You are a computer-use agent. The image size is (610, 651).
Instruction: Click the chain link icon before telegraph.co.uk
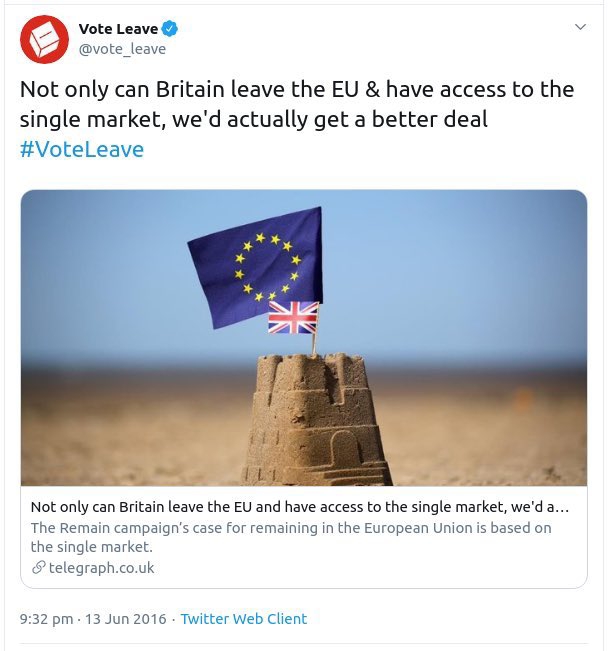click(x=38, y=568)
